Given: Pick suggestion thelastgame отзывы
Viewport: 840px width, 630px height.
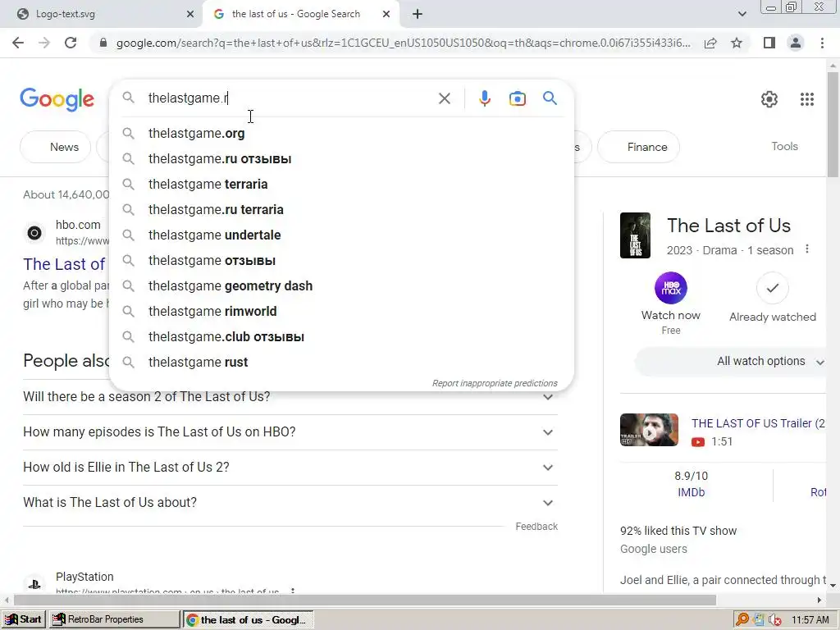Looking at the screenshot, I should tap(341, 261).
